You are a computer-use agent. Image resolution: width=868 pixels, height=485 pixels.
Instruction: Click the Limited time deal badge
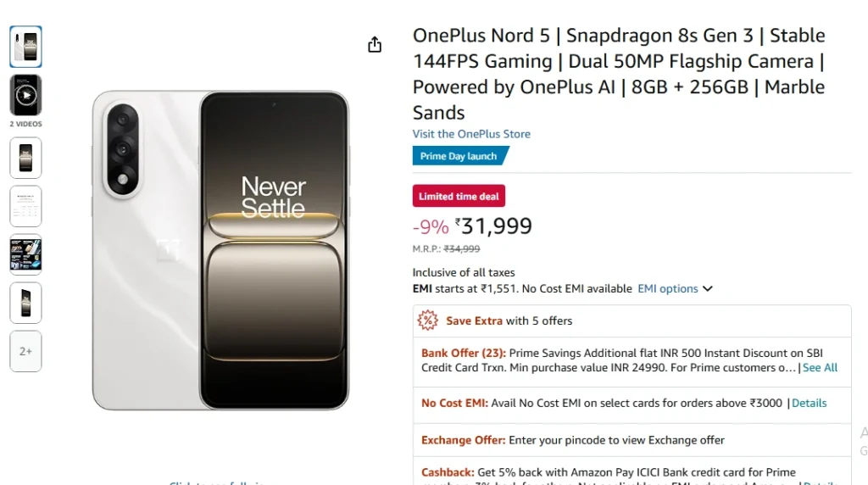(x=459, y=197)
